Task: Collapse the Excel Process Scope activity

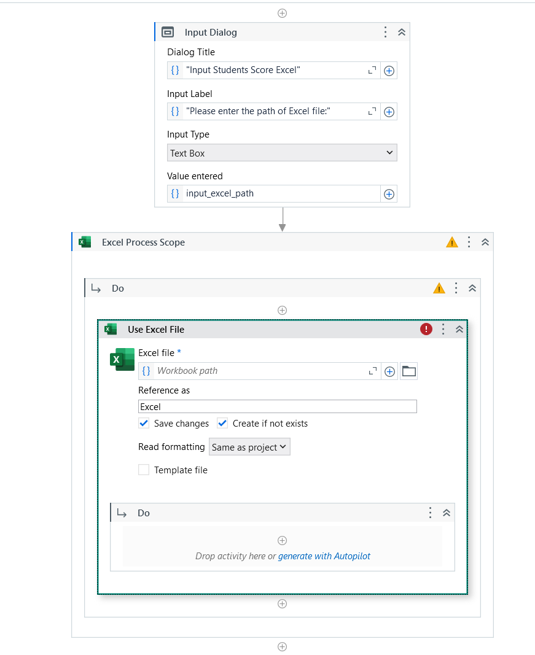Action: [x=485, y=242]
